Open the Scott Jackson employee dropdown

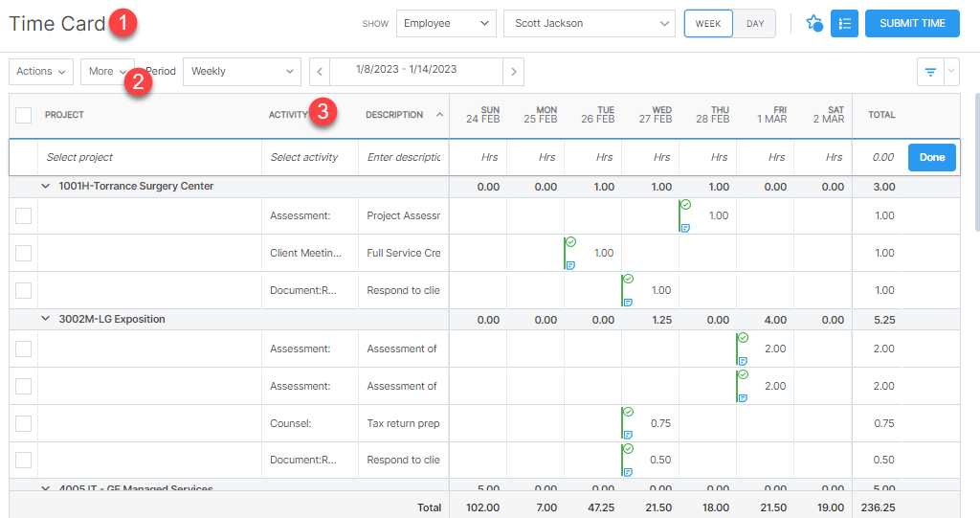(x=589, y=23)
